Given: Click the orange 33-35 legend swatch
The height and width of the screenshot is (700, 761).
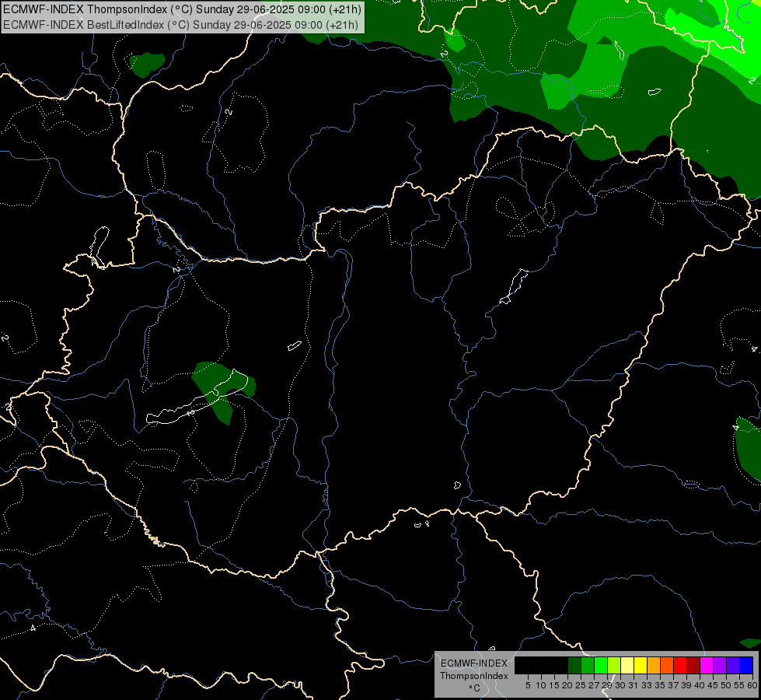Looking at the screenshot, I should pos(654,665).
